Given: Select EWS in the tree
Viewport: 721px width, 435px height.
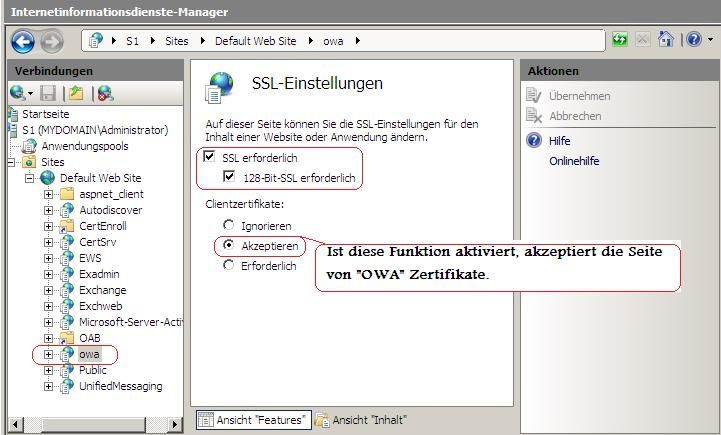Looking at the screenshot, I should pos(90,258).
